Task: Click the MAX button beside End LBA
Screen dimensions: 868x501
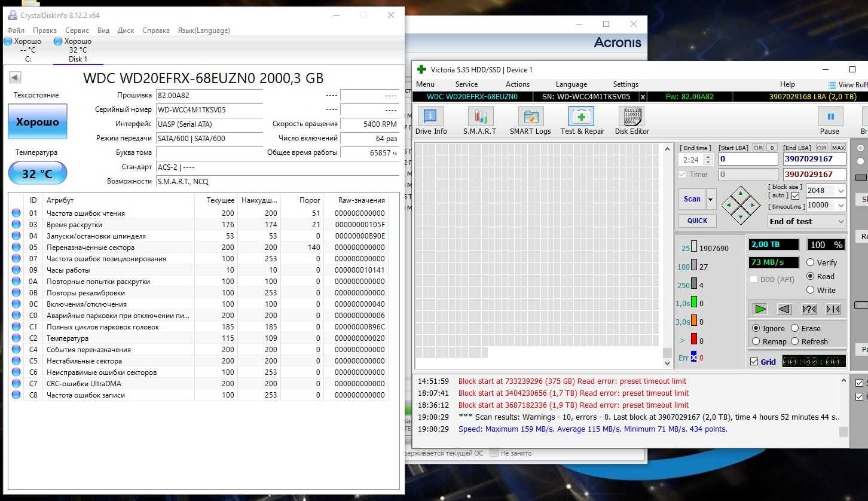Action: [x=838, y=148]
